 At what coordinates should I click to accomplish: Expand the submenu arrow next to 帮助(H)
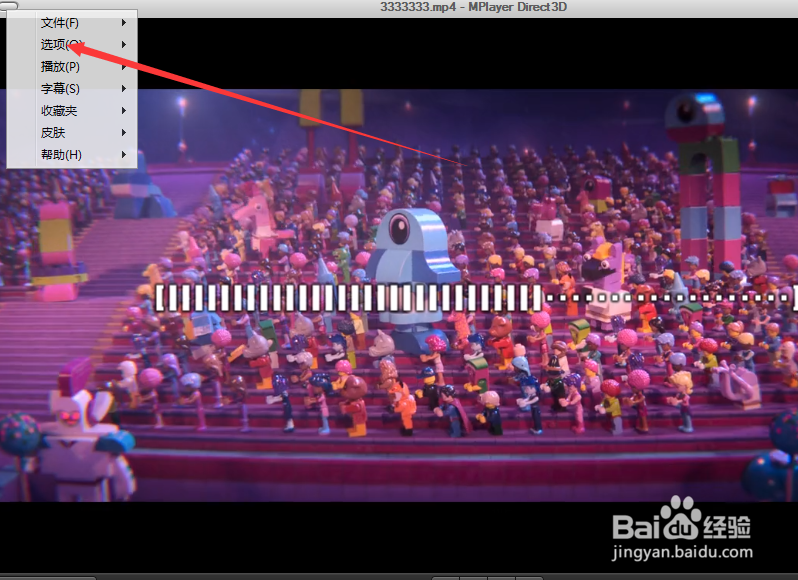pos(124,155)
